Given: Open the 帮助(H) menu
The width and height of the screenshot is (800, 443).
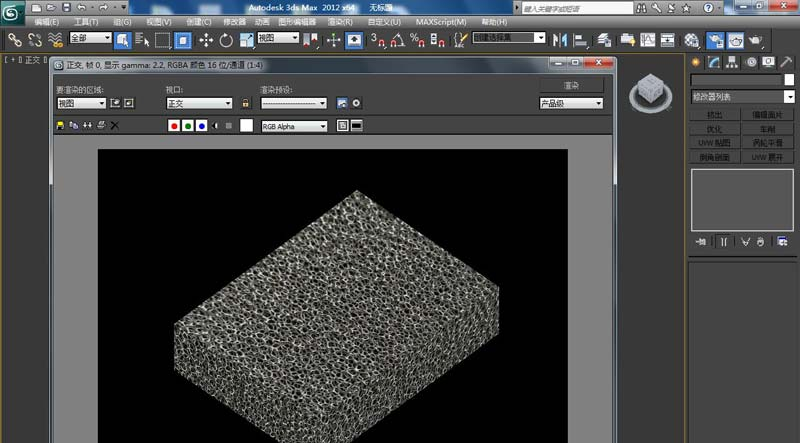Looking at the screenshot, I should 494,22.
